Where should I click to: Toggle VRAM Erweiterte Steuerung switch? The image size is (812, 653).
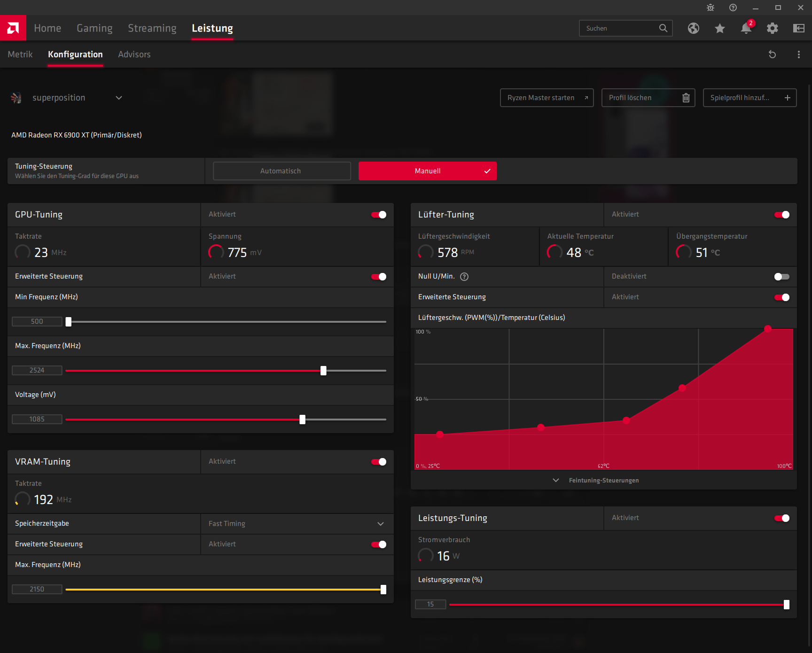tap(379, 544)
